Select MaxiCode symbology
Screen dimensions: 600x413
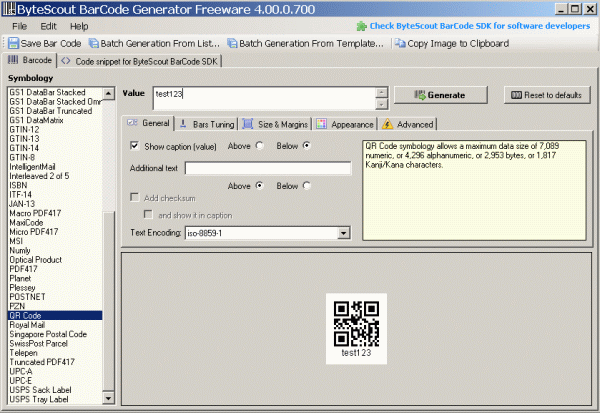coord(26,222)
